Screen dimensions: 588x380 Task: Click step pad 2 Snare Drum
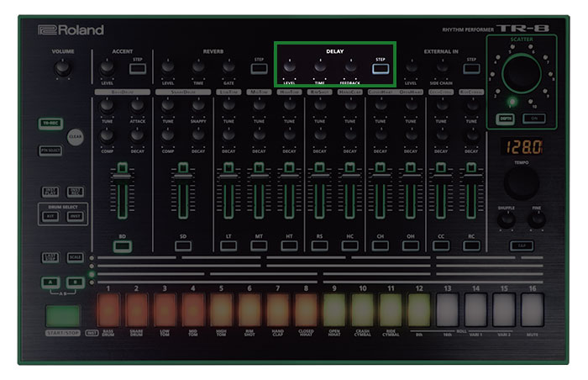pos(136,309)
